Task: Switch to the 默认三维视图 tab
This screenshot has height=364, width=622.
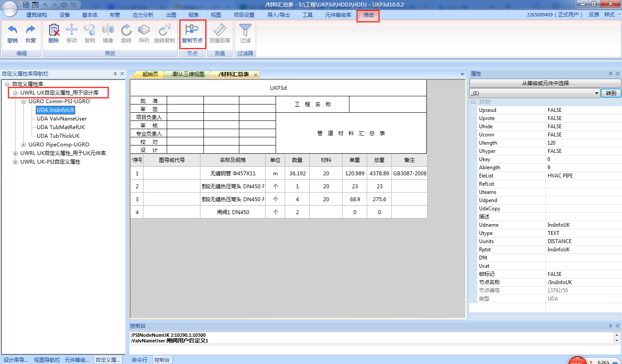Action: click(x=188, y=74)
